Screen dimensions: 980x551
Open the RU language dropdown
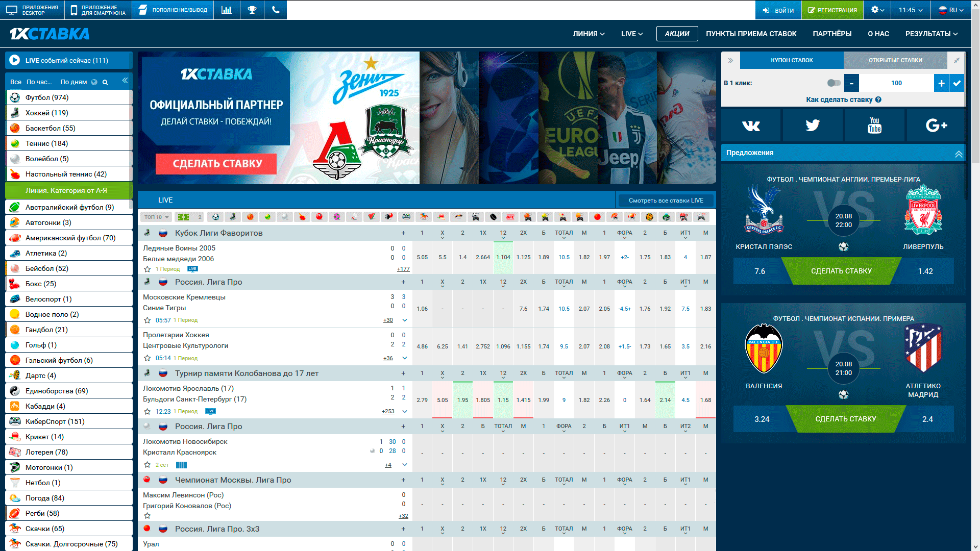[950, 10]
